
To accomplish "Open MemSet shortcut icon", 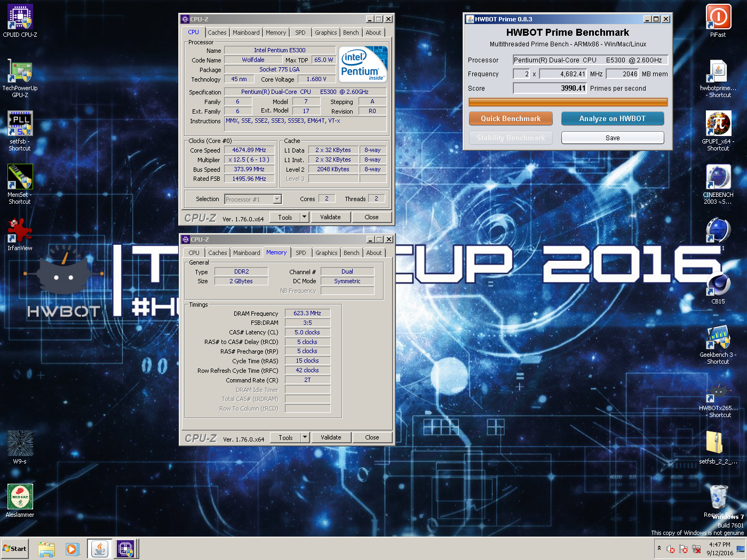I will [20, 185].
